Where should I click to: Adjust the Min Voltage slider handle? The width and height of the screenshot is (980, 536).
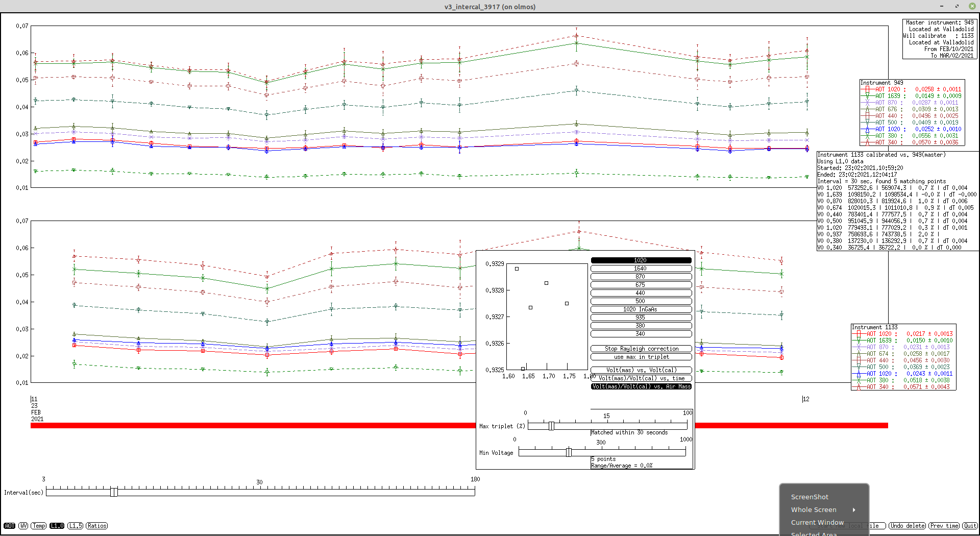tap(569, 452)
